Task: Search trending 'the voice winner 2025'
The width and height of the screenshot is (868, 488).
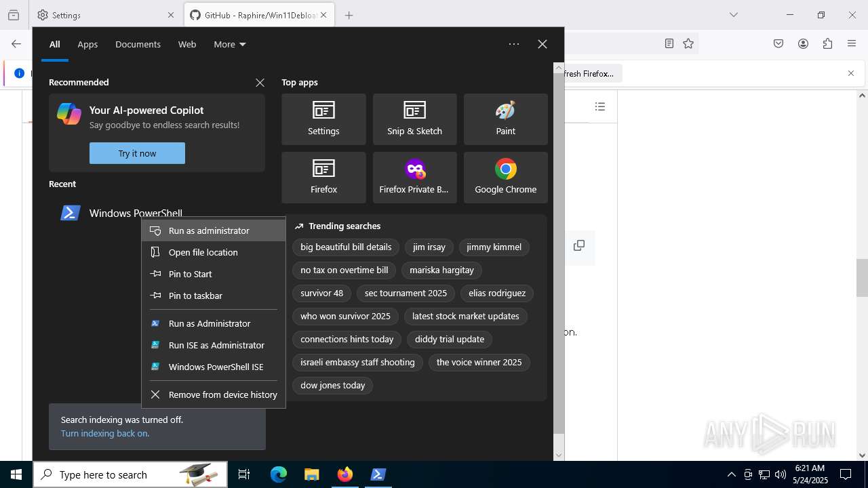Action: [479, 363]
